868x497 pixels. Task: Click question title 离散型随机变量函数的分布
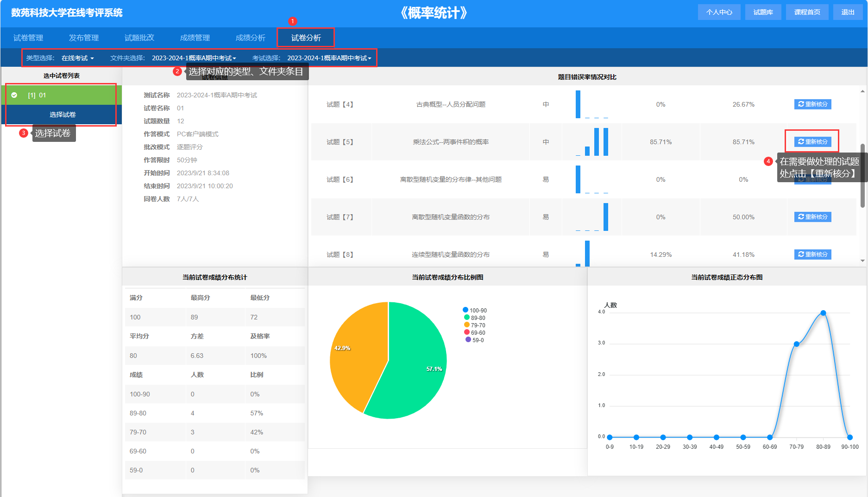tap(451, 217)
